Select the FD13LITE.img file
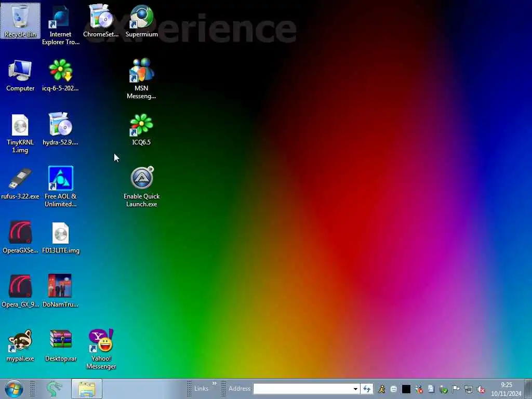 [x=60, y=237]
